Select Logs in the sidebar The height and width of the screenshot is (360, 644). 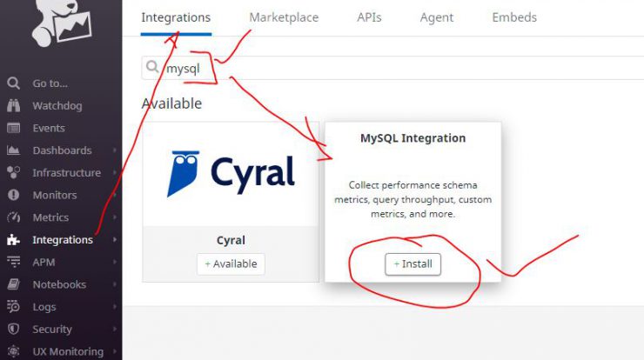click(x=44, y=307)
